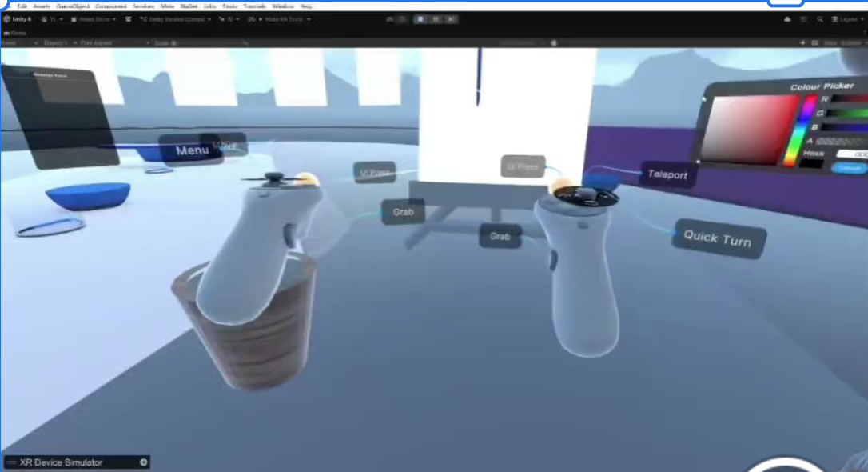
Task: Click the Scale slider handle
Action: coord(173,42)
